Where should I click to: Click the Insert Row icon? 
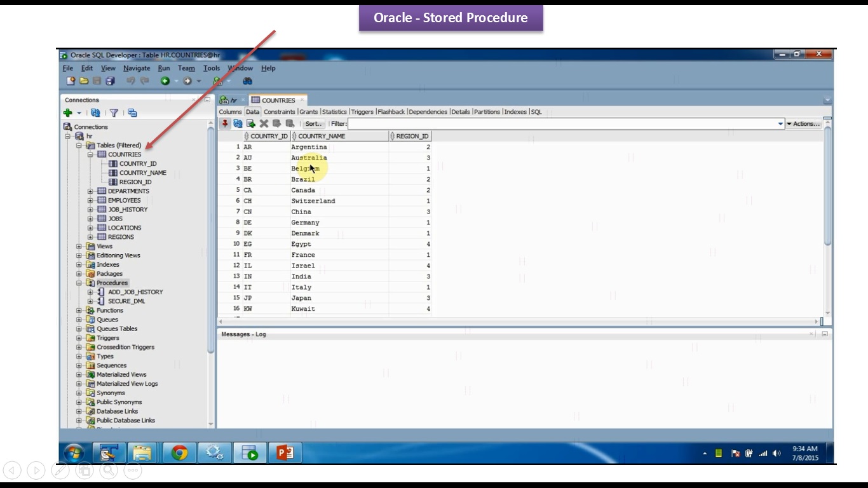pyautogui.click(x=251, y=123)
